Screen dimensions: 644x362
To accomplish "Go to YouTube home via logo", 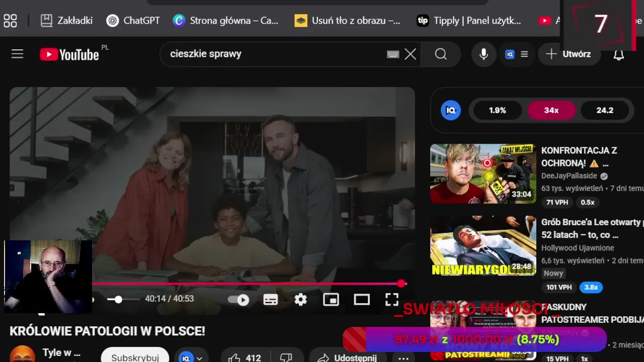I will (x=69, y=54).
